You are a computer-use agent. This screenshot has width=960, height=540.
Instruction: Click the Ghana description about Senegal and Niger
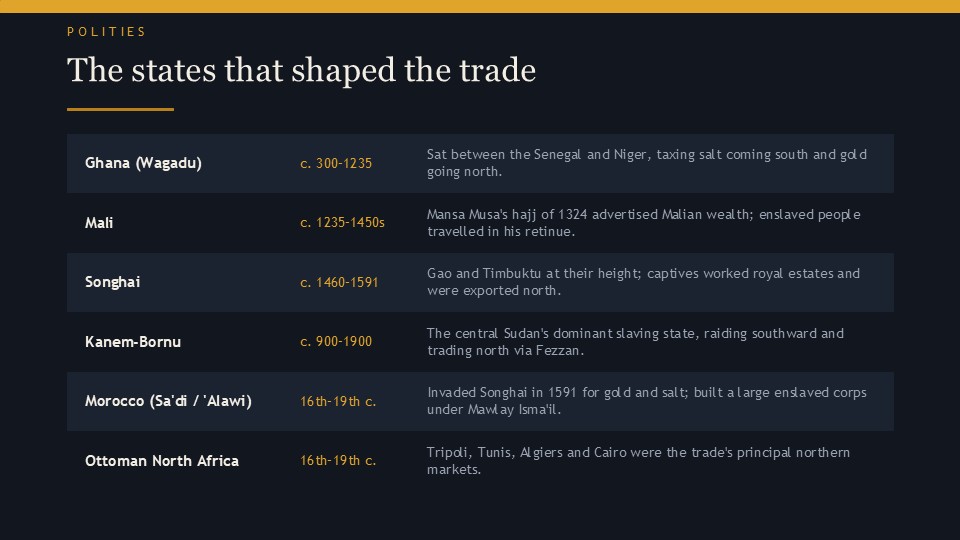(647, 163)
